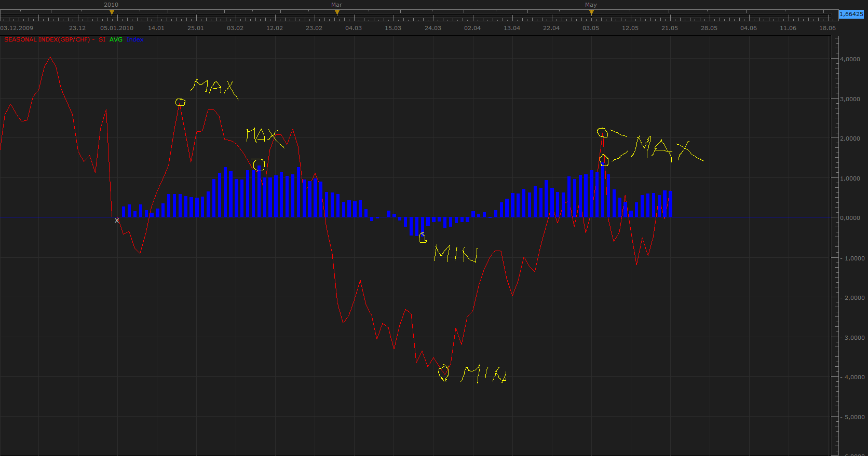
Task: Click the 23.12 date label
Action: (x=77, y=28)
